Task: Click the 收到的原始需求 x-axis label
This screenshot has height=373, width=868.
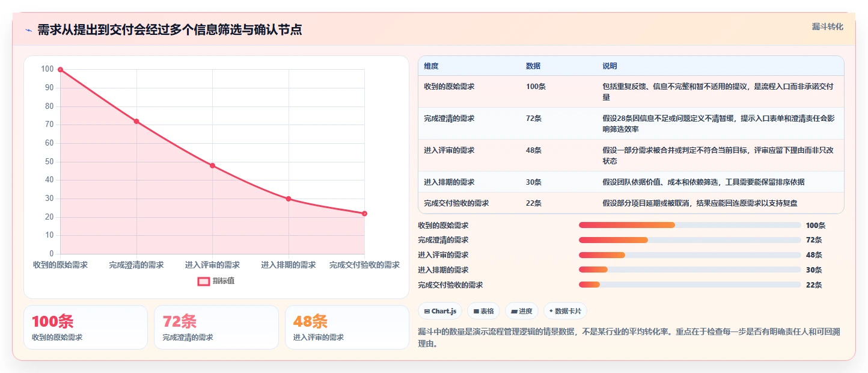Action: click(x=60, y=265)
